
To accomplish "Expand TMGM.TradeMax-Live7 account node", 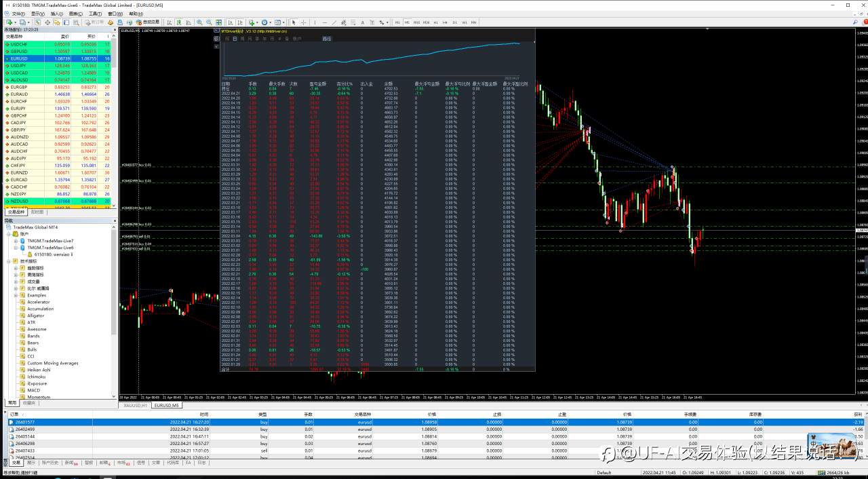I will tap(16, 241).
